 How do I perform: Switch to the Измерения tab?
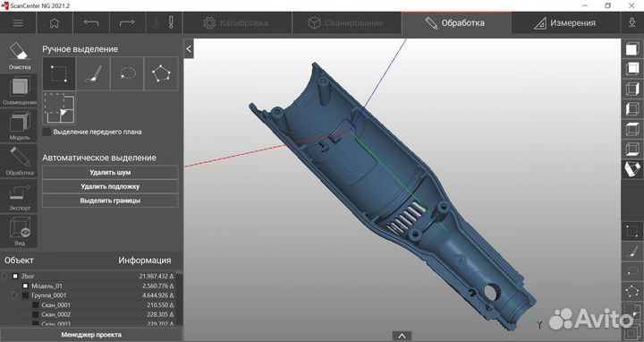565,23
